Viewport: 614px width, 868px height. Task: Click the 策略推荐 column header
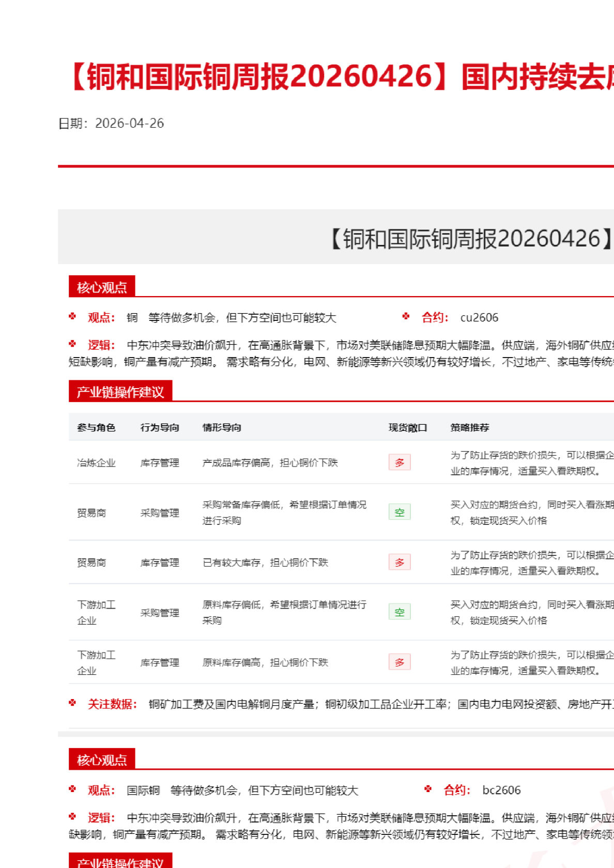point(470,427)
